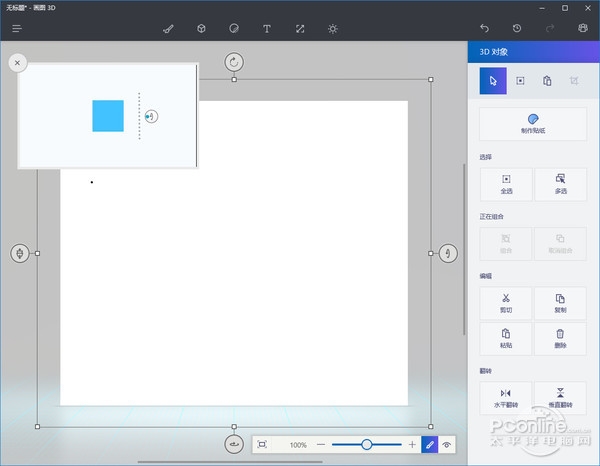This screenshot has height=466, width=600.
Task: Click the plus zoom in button
Action: pyautogui.click(x=412, y=444)
